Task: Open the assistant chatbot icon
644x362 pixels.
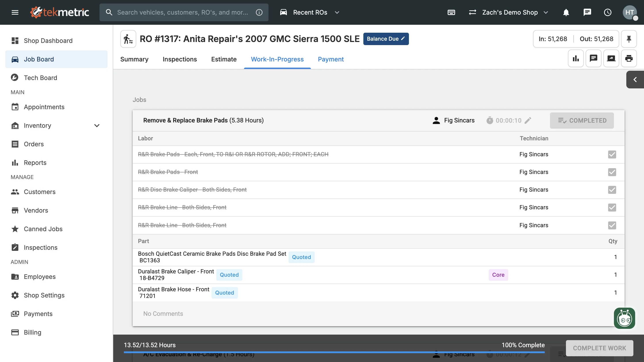Action: click(624, 318)
